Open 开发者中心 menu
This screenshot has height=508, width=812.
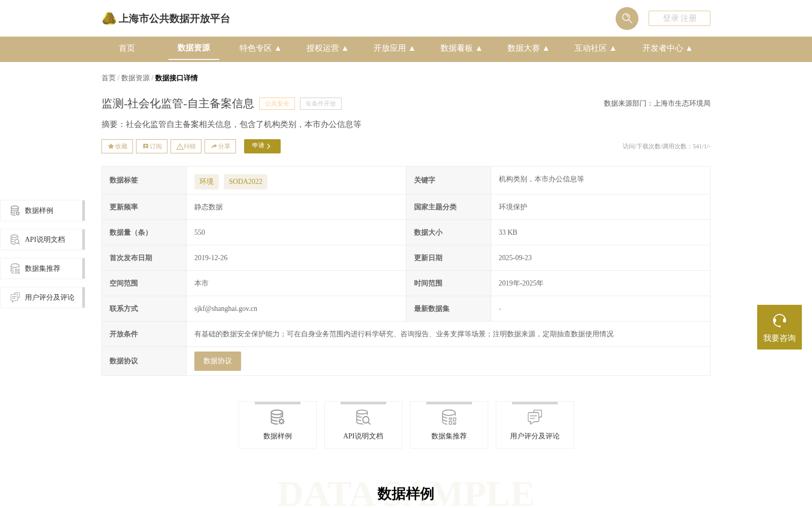[x=663, y=48]
